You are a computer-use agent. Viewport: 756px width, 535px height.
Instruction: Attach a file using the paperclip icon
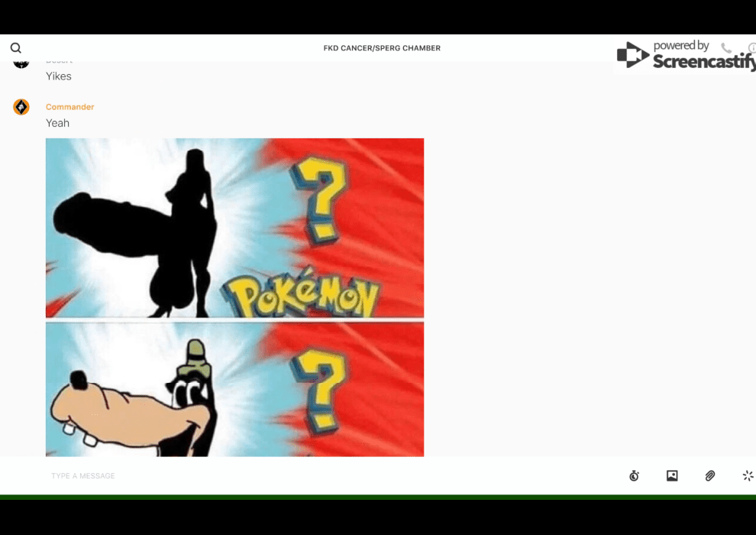pyautogui.click(x=710, y=475)
